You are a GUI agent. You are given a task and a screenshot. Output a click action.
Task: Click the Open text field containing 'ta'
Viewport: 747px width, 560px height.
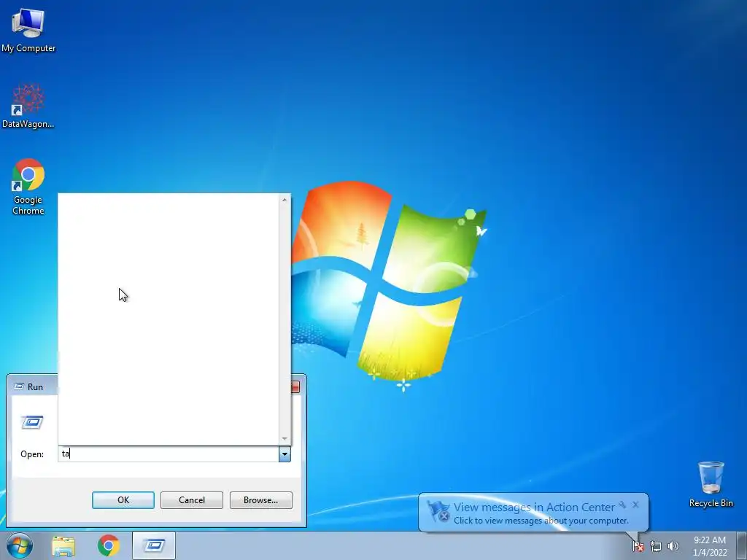coord(169,454)
